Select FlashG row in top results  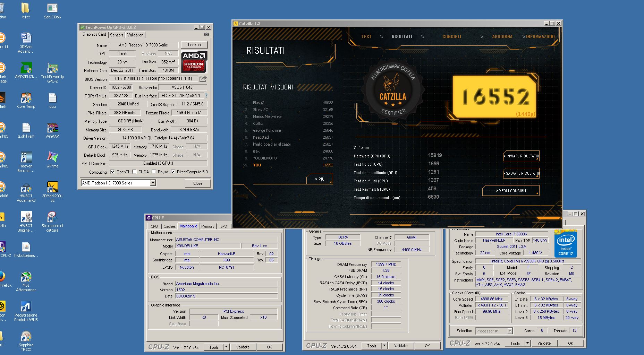(x=289, y=103)
